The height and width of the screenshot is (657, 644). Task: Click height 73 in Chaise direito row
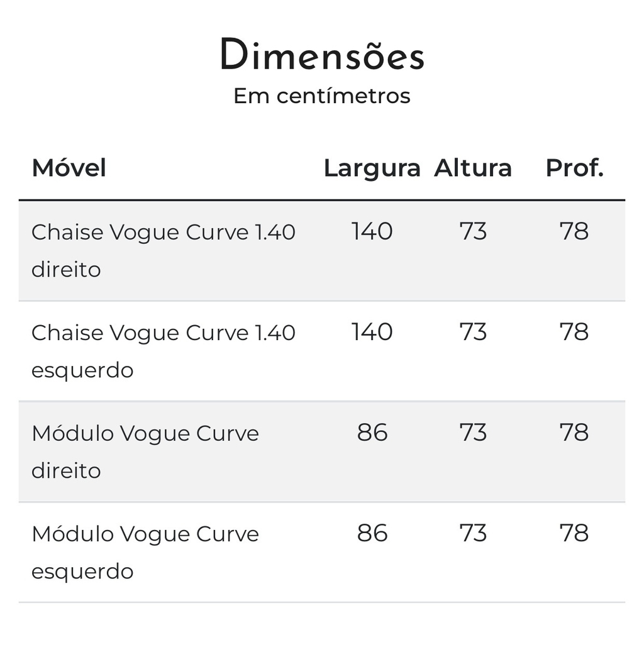473,231
